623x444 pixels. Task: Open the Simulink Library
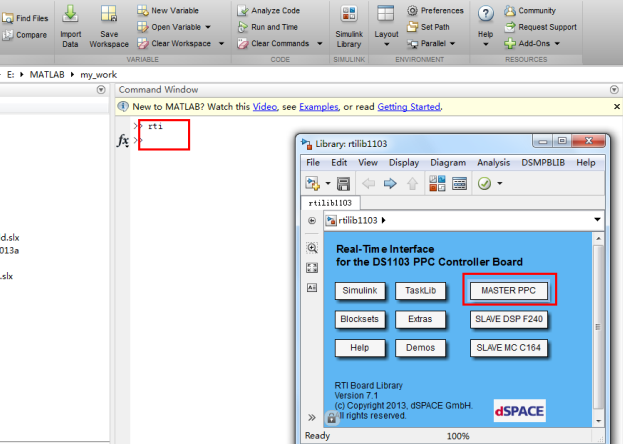pyautogui.click(x=349, y=26)
